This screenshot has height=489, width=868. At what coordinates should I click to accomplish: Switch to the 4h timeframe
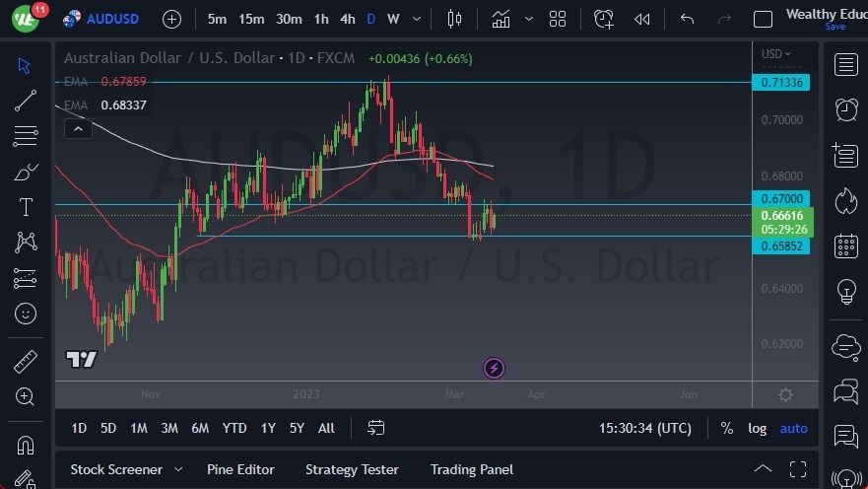347,20
